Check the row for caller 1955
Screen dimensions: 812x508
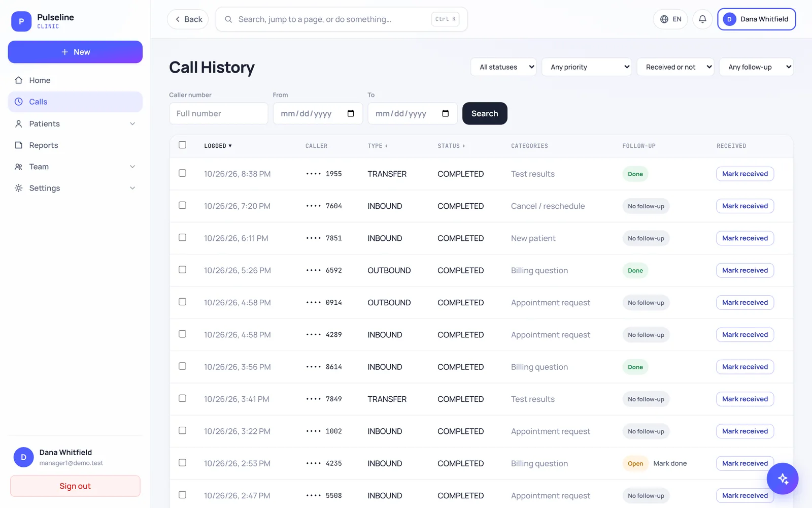coord(183,173)
